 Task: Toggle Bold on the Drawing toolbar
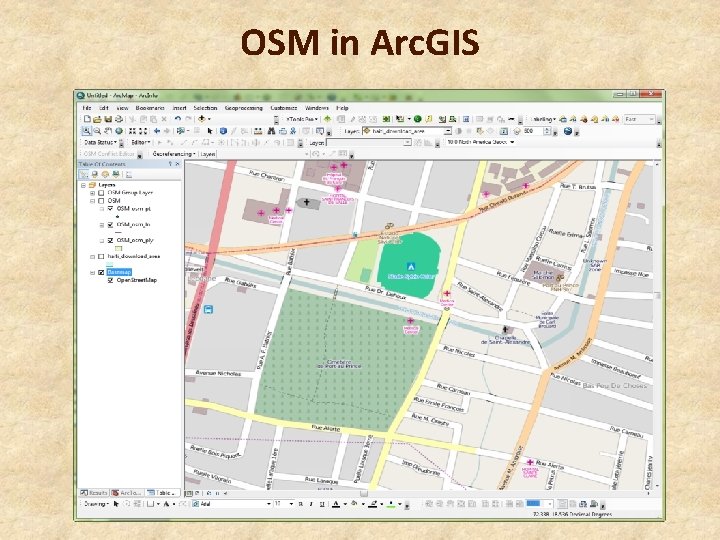301,504
